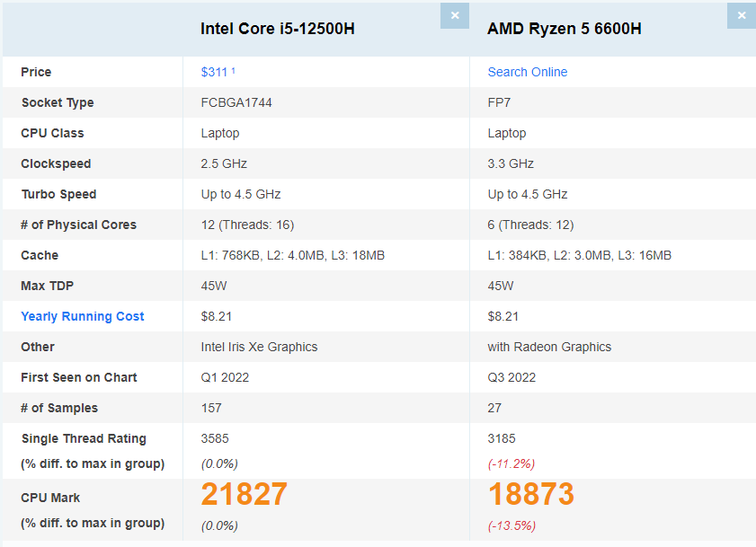
Task: Click First Seen on Chart label
Action: tap(79, 378)
